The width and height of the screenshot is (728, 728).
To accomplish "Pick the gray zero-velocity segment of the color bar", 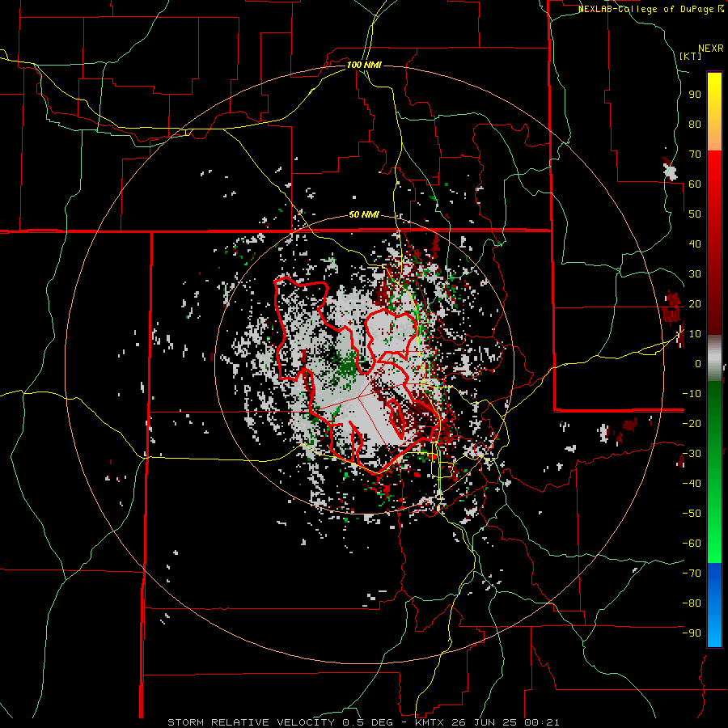I will (x=714, y=358).
